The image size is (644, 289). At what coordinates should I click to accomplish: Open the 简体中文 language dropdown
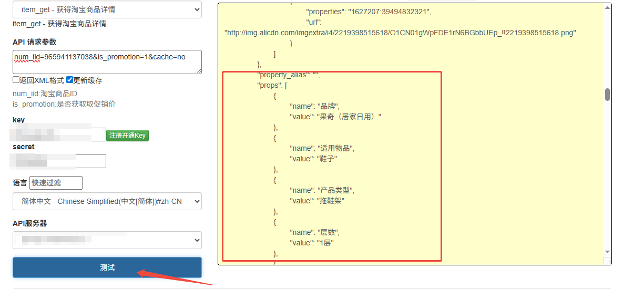click(107, 201)
